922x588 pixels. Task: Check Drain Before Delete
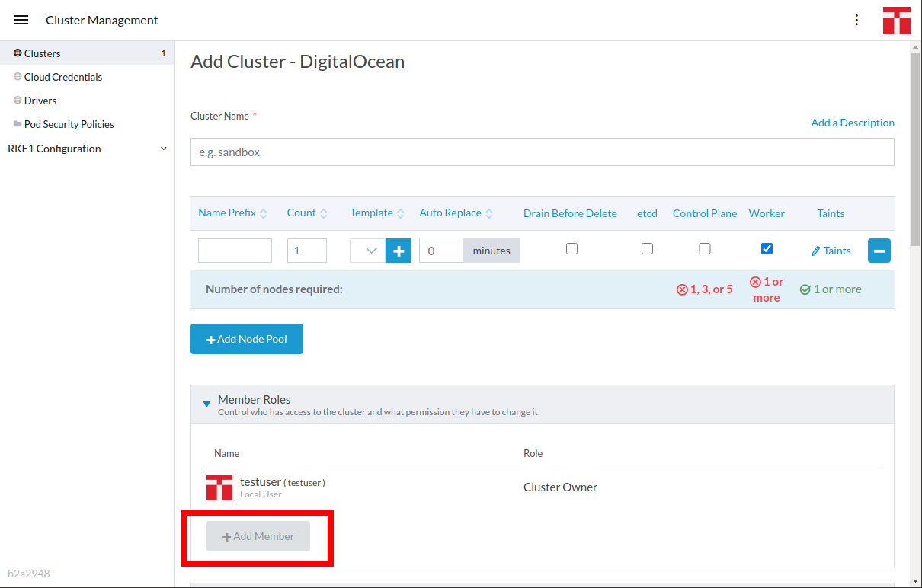[x=571, y=248]
